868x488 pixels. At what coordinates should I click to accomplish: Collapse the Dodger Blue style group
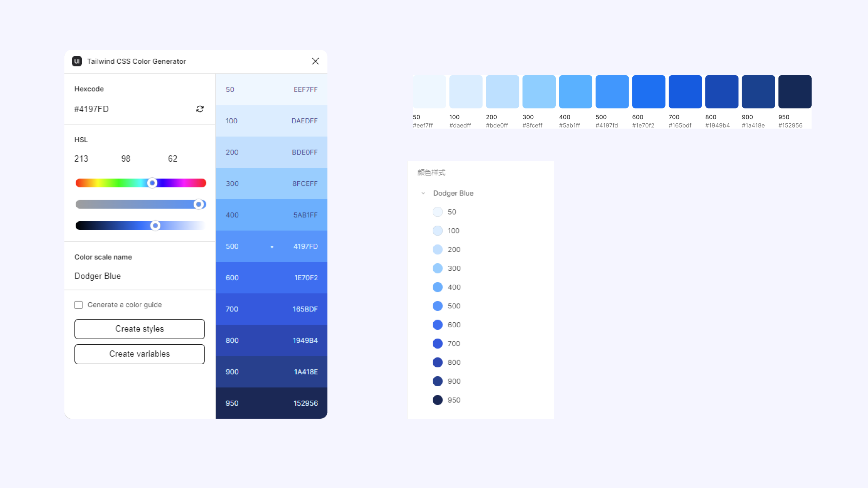(423, 193)
